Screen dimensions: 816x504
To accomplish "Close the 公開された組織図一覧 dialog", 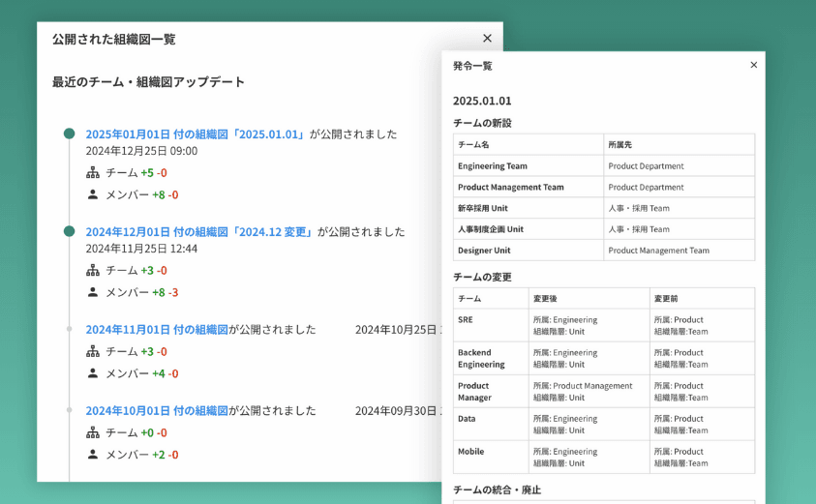I will click(x=487, y=39).
